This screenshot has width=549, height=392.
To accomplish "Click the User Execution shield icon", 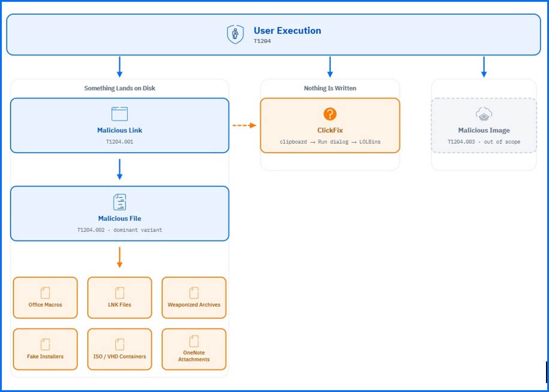I will click(235, 34).
